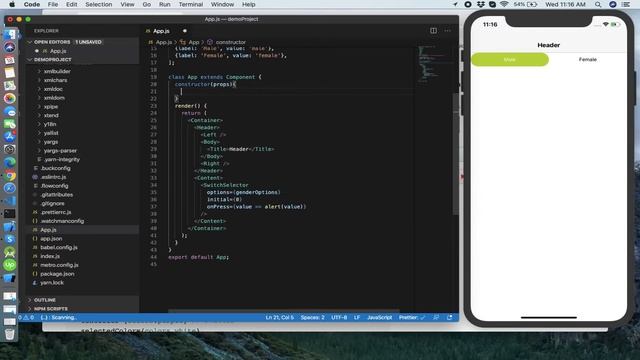Select Female option in simulator
The height and width of the screenshot is (360, 640).
point(587,60)
